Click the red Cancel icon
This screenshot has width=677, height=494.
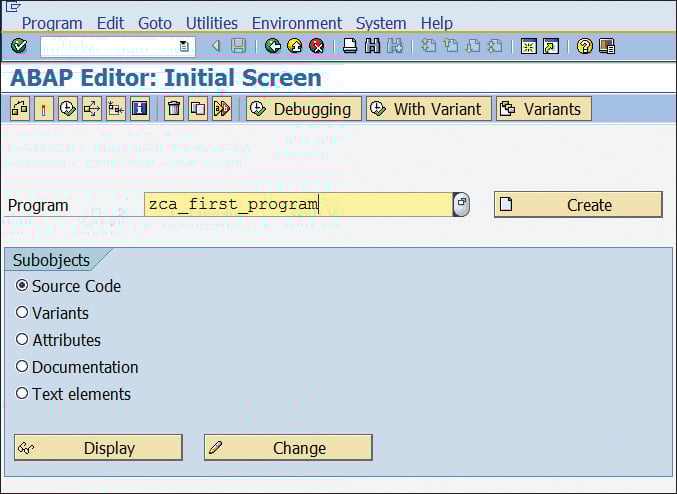pos(316,46)
